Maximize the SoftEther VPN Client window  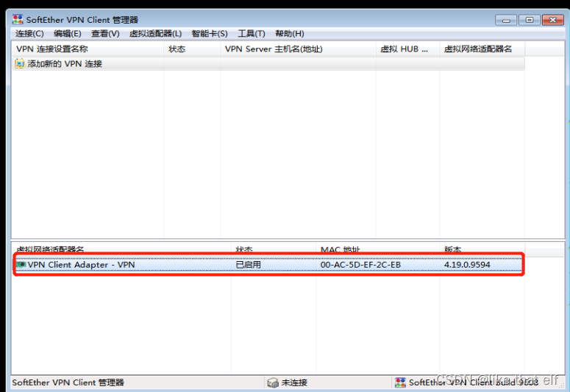[530, 20]
